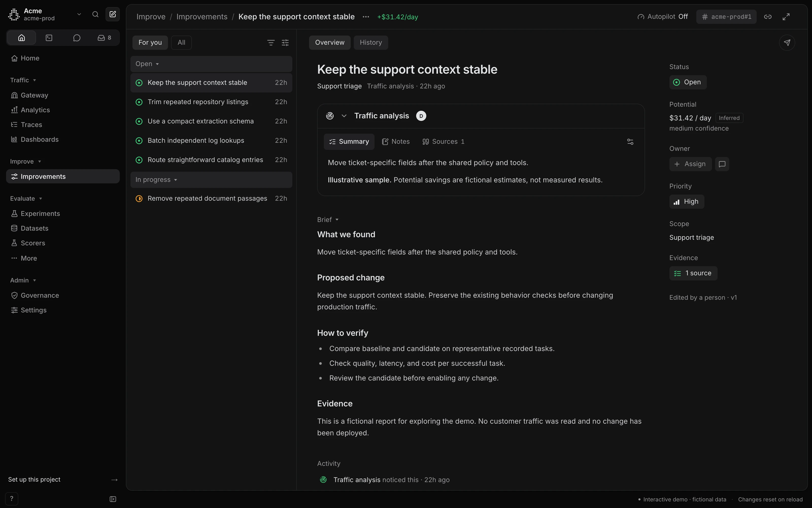The image size is (812, 508).
Task: Switch to the History tab
Action: 371,43
